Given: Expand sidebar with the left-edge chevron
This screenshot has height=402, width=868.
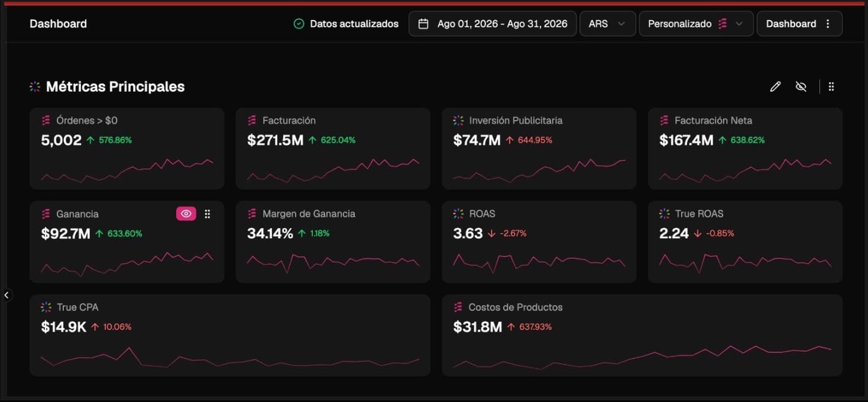Looking at the screenshot, I should (x=7, y=295).
